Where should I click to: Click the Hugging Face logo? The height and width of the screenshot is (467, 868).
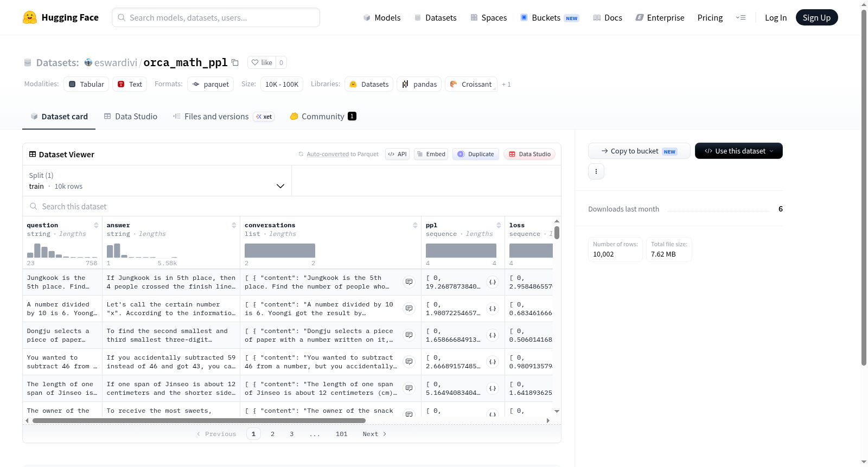pyautogui.click(x=60, y=17)
